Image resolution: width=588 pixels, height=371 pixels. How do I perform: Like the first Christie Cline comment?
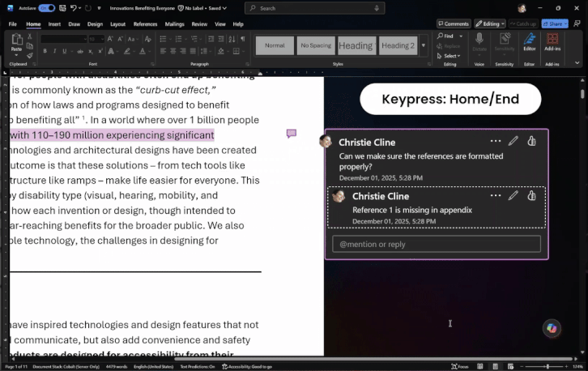point(531,141)
